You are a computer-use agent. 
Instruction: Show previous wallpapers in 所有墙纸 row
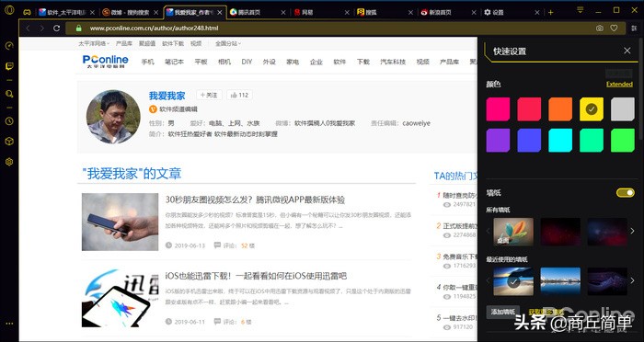(x=489, y=231)
